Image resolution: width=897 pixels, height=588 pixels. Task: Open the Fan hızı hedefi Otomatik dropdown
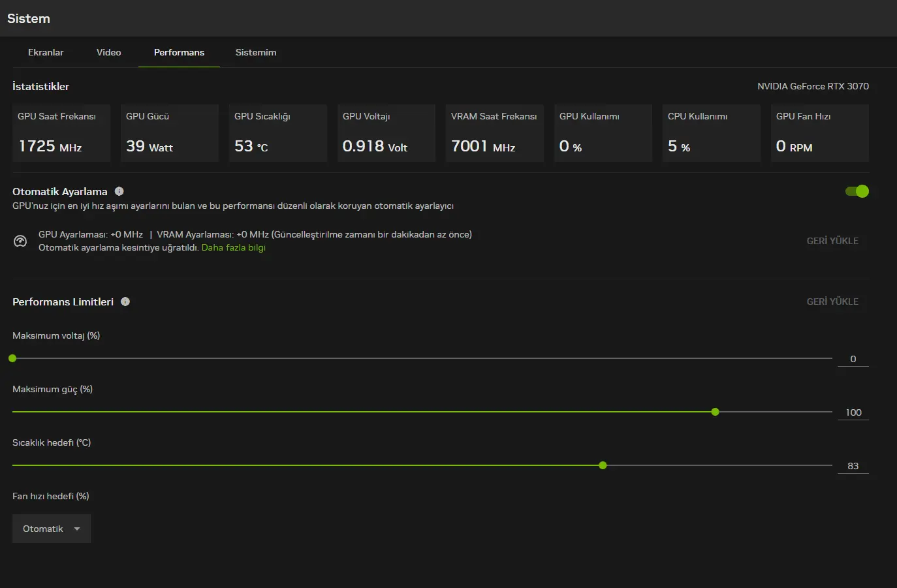52,529
